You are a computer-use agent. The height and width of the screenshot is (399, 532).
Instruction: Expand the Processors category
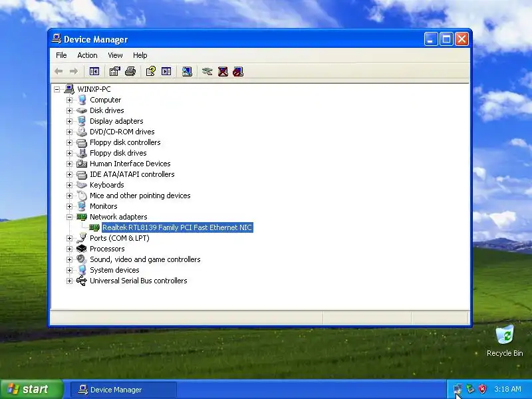(x=69, y=249)
